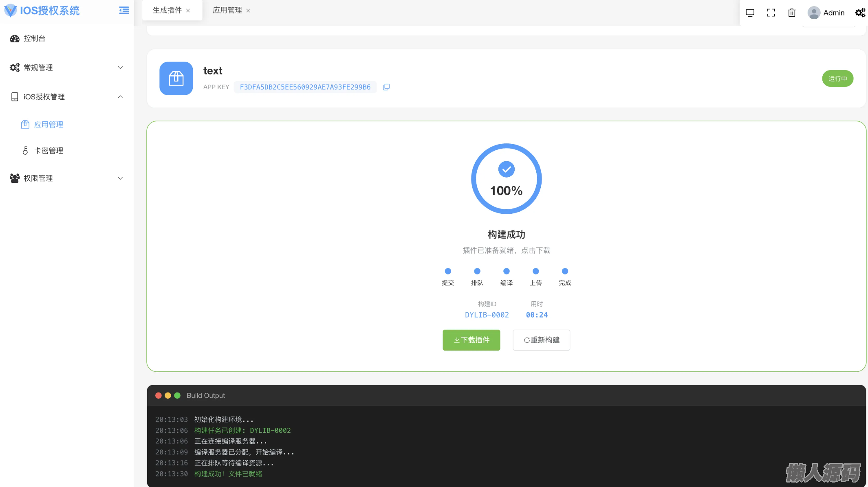Click the Admin user avatar
This screenshot has width=868, height=487.
tap(814, 13)
